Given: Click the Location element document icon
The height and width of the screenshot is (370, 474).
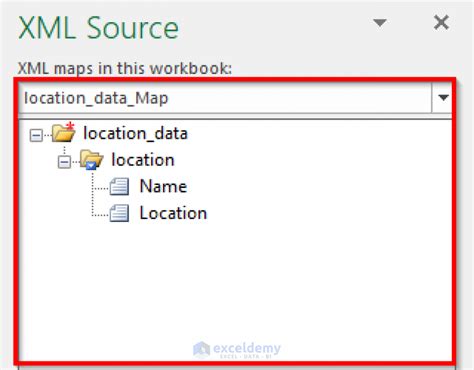Looking at the screenshot, I should [x=119, y=213].
